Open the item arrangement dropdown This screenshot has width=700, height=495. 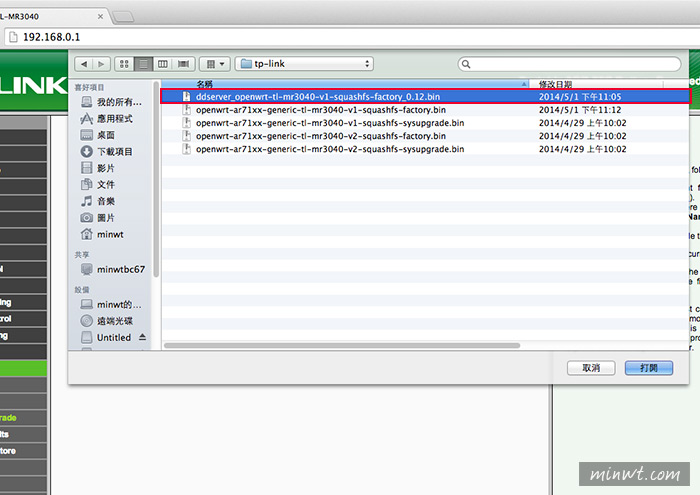click(x=215, y=64)
